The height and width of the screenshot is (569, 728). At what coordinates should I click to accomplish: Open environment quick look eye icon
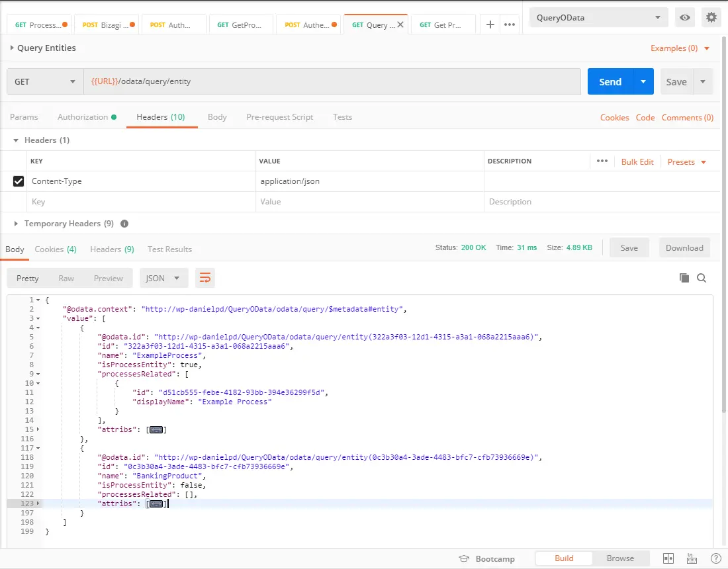click(685, 18)
